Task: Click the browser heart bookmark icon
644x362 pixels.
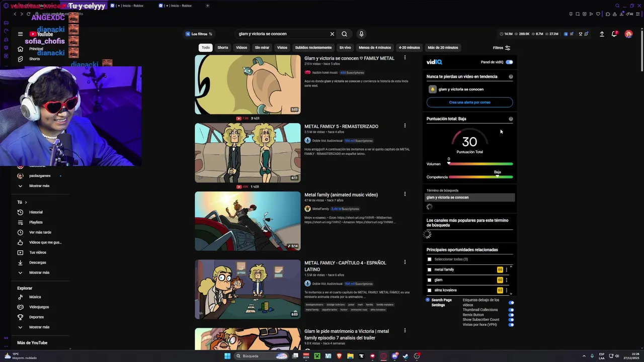Action: tap(598, 14)
